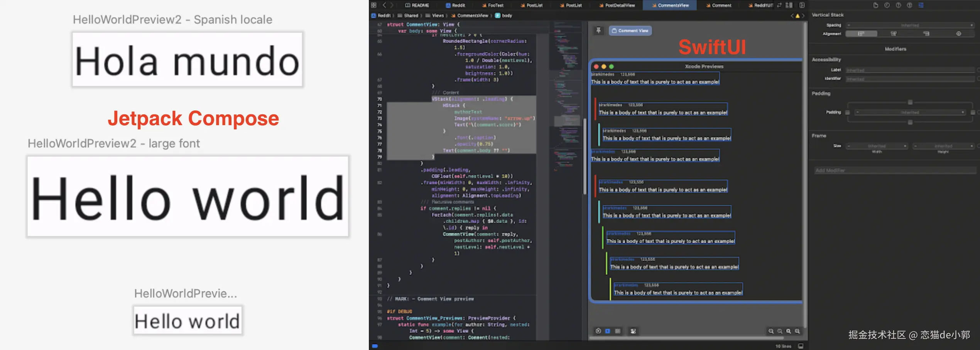Click the preview canvas vertical scrollbar

coord(805,176)
